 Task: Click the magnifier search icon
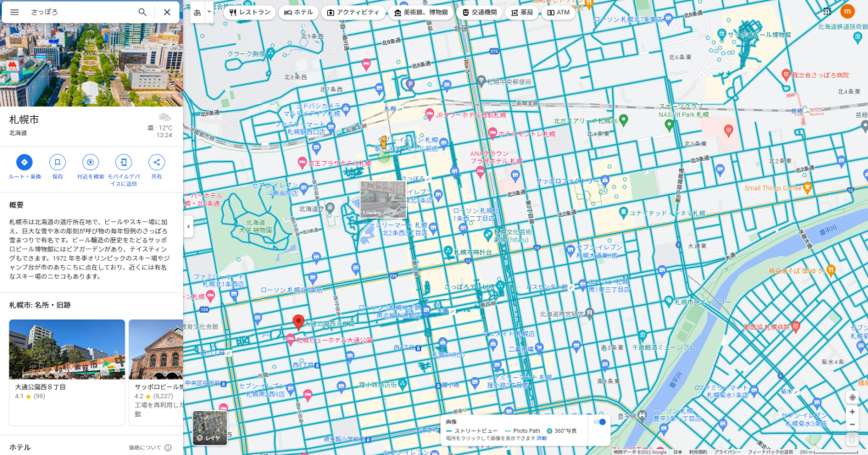142,12
